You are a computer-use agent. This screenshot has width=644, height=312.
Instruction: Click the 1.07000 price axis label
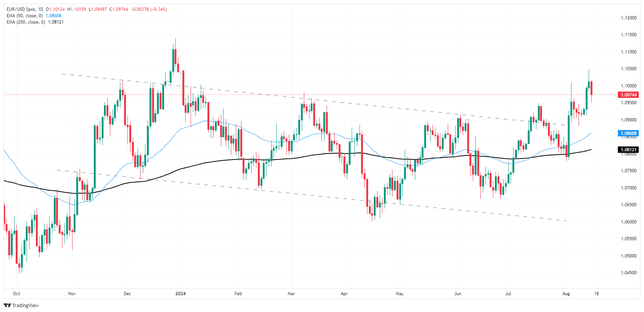[x=628, y=188]
